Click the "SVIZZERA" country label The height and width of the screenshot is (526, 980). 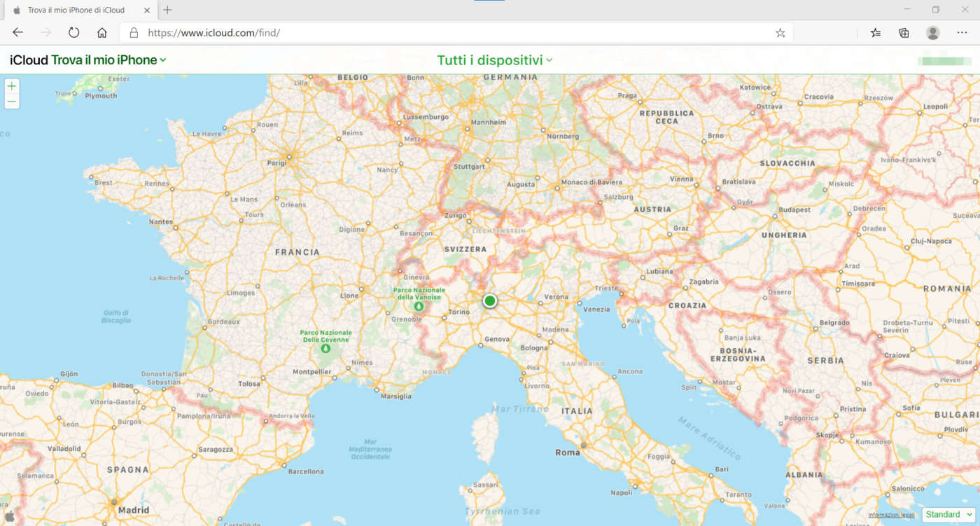tap(465, 249)
